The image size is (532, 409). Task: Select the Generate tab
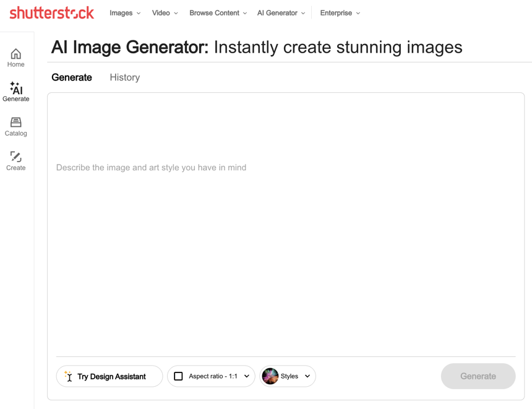[72, 77]
